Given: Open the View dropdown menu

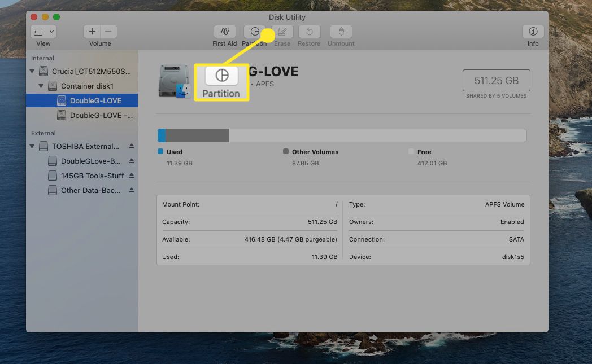Looking at the screenshot, I should point(44,32).
